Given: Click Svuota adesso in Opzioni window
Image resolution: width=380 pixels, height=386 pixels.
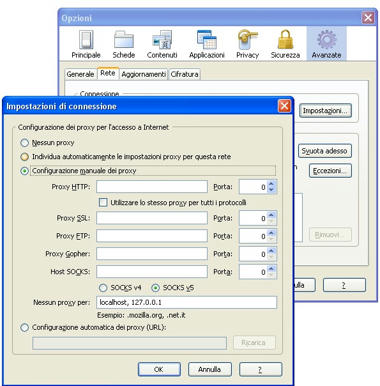Looking at the screenshot, I should [325, 151].
